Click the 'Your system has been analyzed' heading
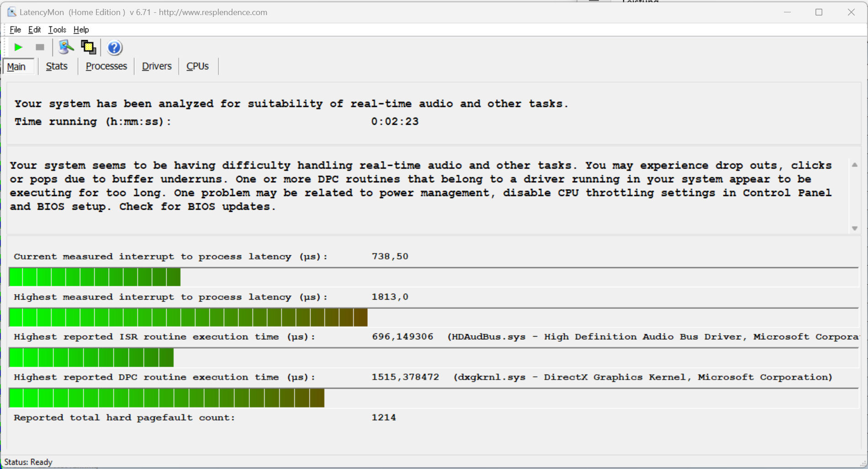868x469 pixels. click(291, 104)
